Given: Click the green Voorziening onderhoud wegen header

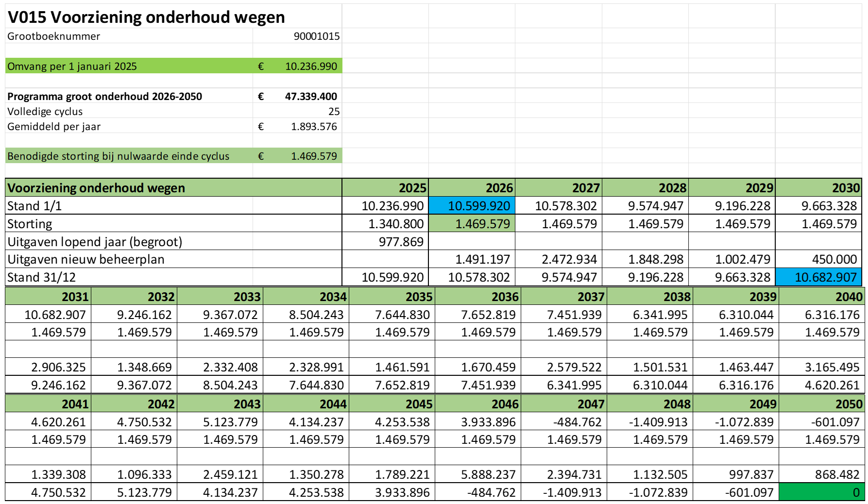Looking at the screenshot, I should 97,187.
